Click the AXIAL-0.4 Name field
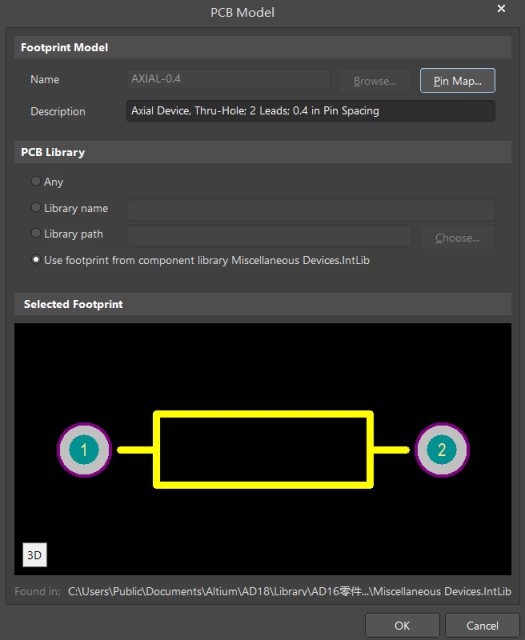Image resolution: width=525 pixels, height=640 pixels. pos(228,79)
